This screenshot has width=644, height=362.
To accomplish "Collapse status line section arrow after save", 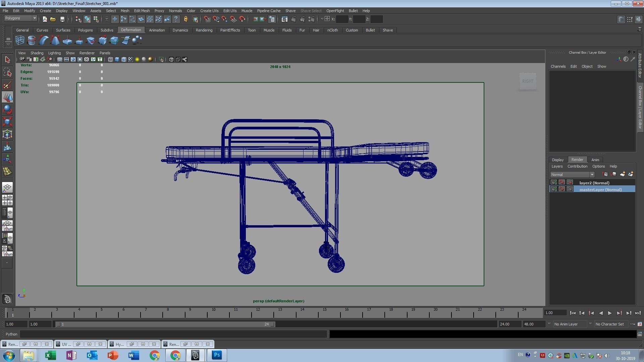I will click(x=68, y=19).
